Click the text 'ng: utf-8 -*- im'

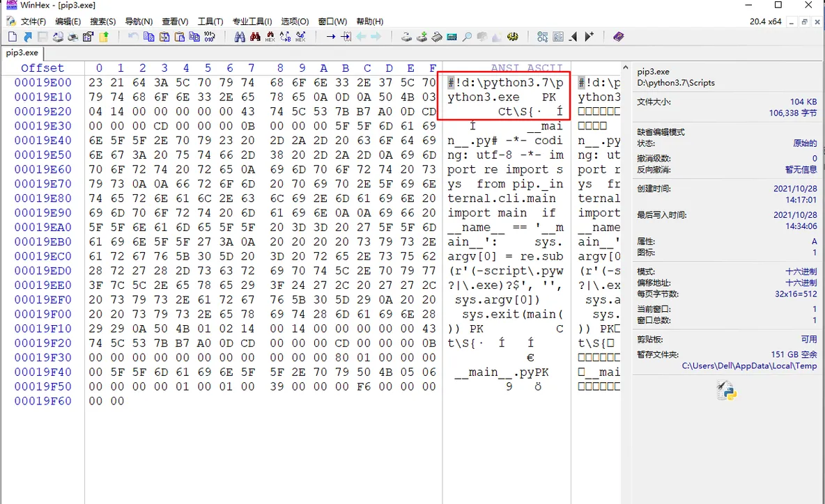point(506,155)
